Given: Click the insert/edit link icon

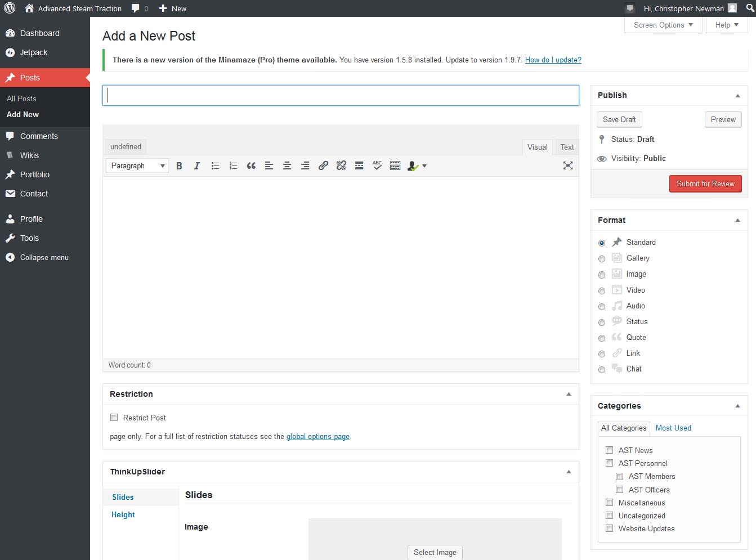Looking at the screenshot, I should click(323, 165).
